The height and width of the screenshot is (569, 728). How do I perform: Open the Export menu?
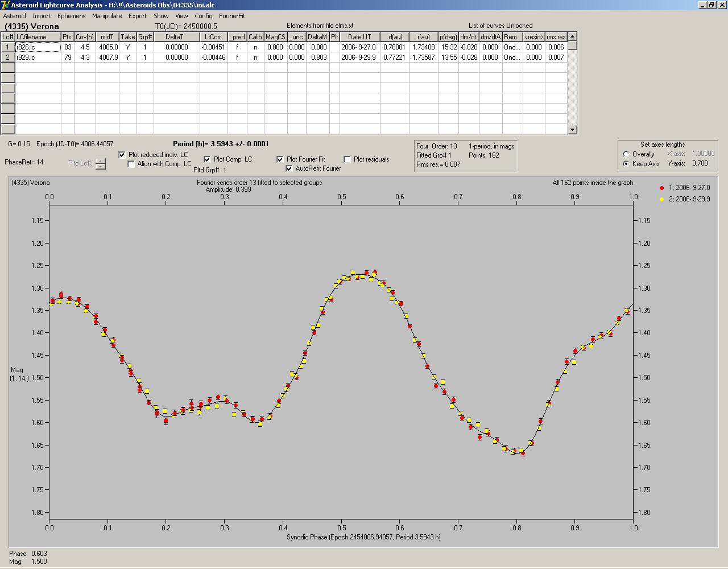[138, 16]
